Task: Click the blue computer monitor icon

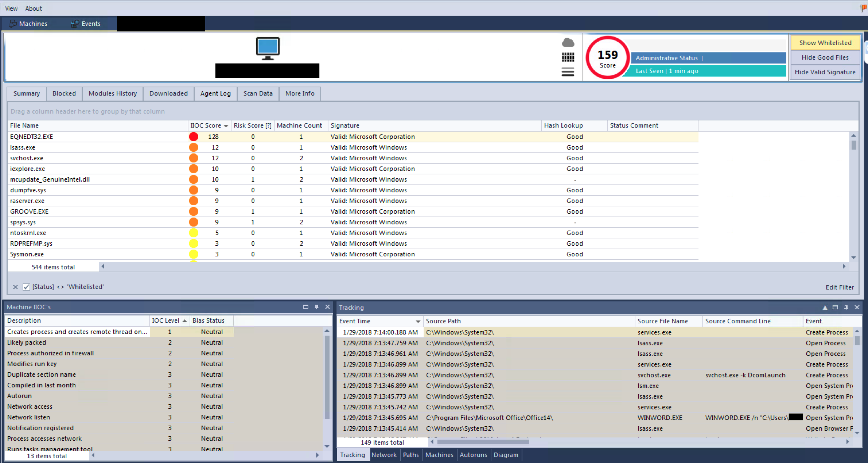Action: tap(267, 48)
